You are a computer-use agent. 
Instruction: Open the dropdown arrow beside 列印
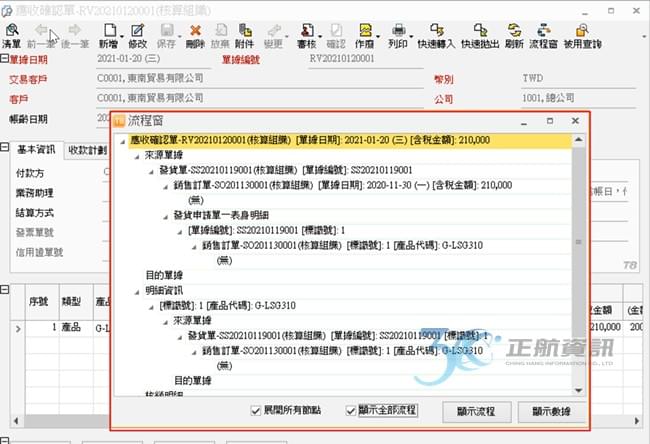411,36
